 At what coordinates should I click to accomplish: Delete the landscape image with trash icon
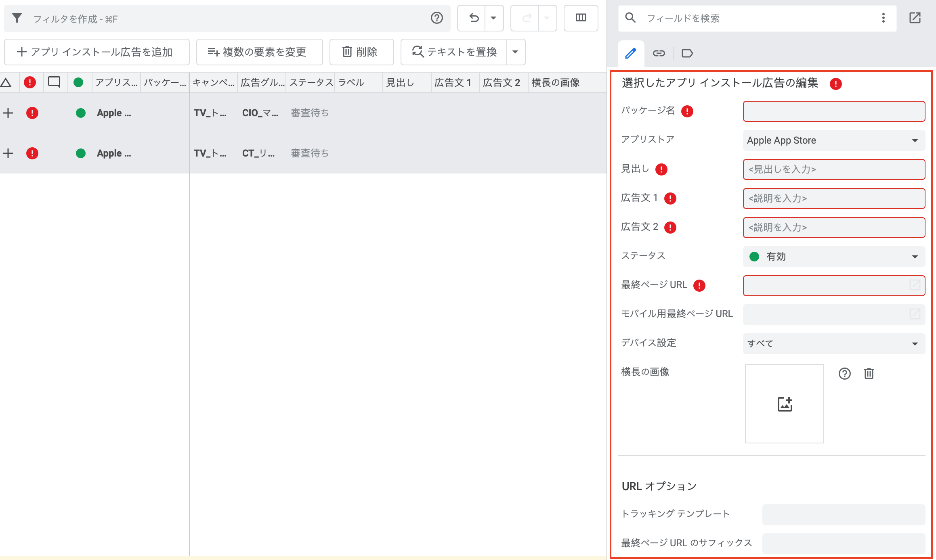[869, 374]
